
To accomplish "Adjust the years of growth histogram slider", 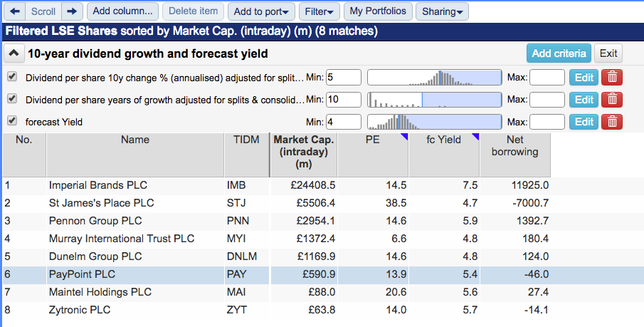I will (x=435, y=100).
